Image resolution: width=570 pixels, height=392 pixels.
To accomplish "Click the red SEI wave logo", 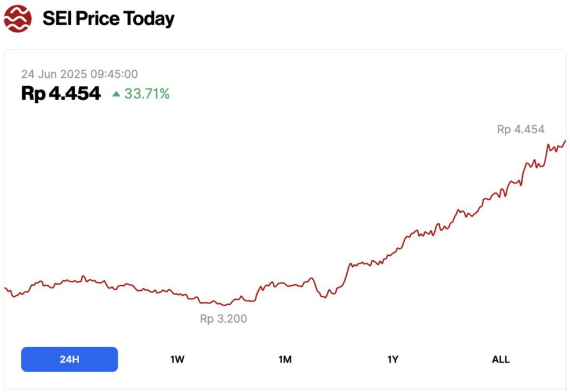I will pos(18,19).
